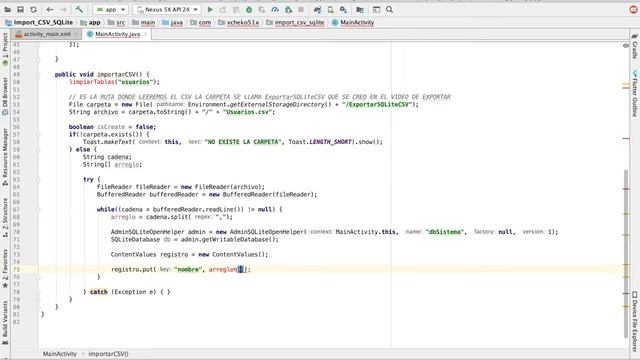Open the AVD Manager icon

[331, 9]
